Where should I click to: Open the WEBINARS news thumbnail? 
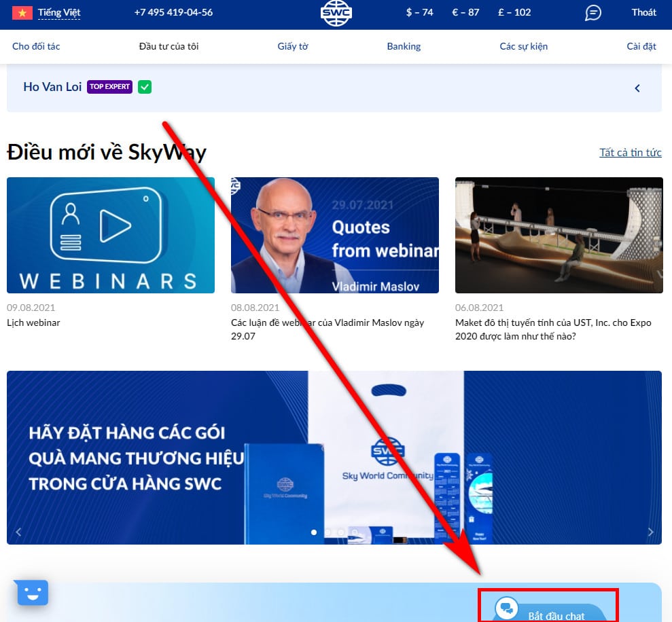tap(111, 235)
